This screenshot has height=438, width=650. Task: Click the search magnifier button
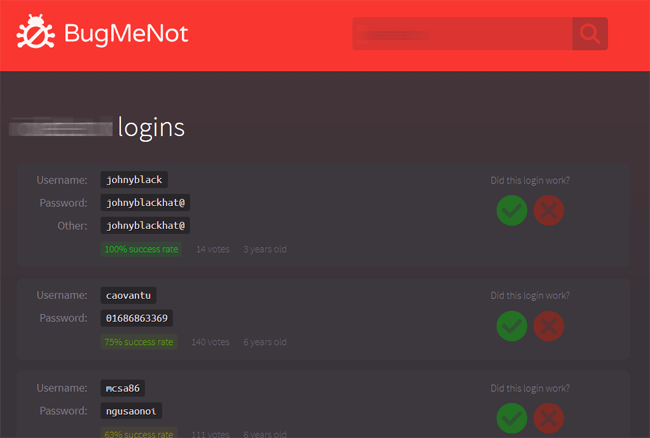click(590, 34)
